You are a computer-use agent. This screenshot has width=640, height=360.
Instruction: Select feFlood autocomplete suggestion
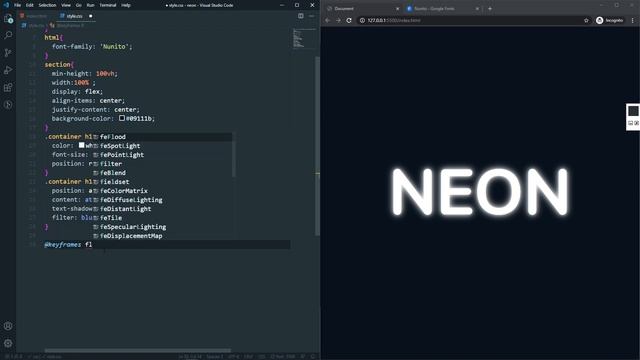click(x=162, y=137)
